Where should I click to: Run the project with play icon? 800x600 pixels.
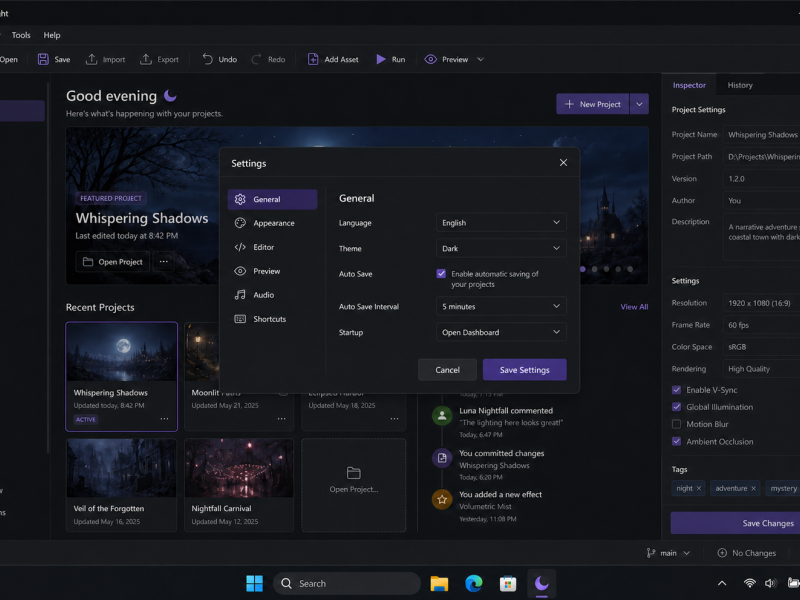[381, 59]
